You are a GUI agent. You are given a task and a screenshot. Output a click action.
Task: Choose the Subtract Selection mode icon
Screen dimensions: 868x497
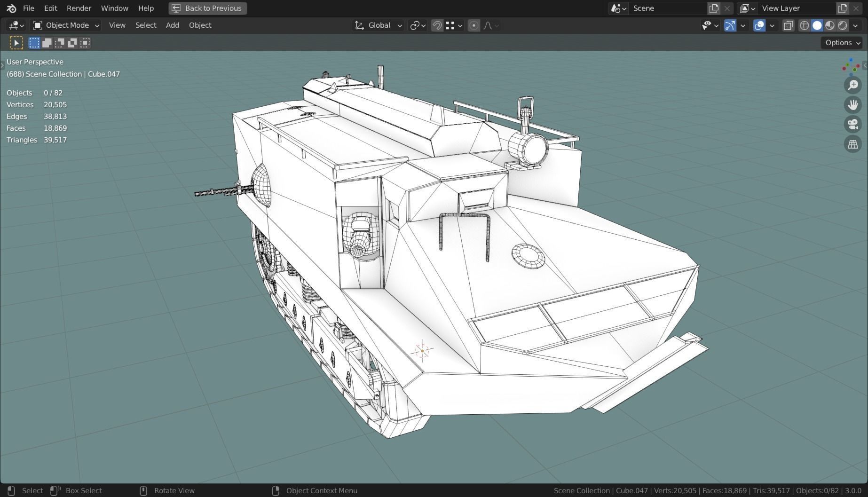(x=60, y=43)
